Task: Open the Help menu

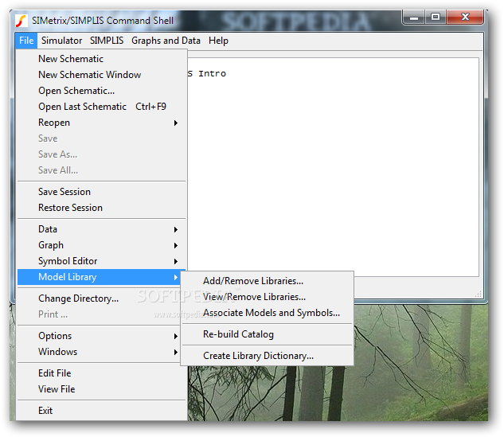Action: pos(219,41)
